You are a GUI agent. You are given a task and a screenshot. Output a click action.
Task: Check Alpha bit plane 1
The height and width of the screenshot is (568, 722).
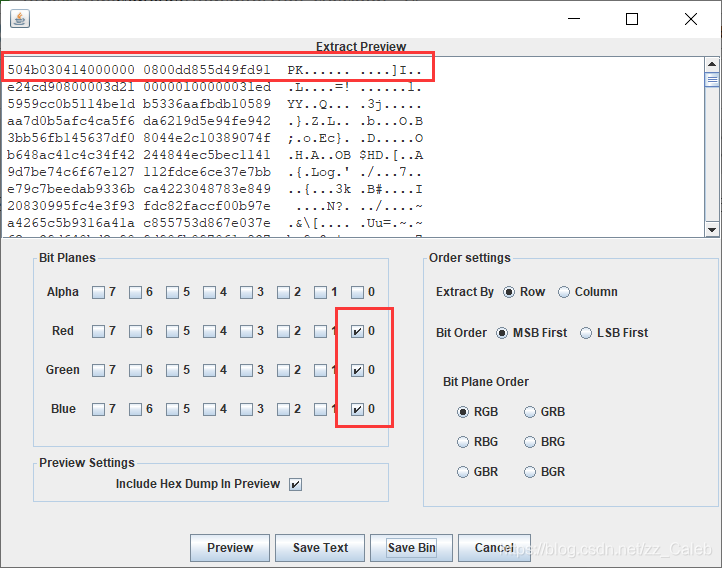pyautogui.click(x=320, y=292)
